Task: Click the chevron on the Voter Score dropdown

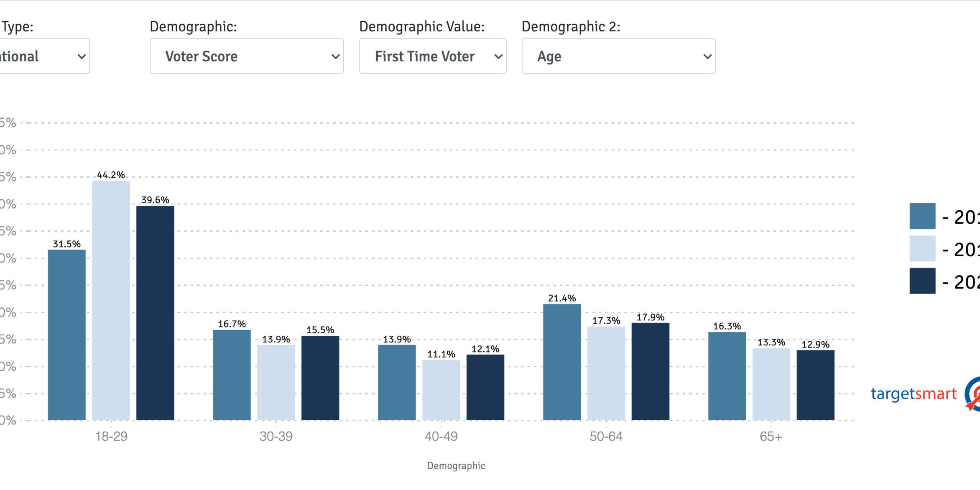Action: (x=335, y=56)
